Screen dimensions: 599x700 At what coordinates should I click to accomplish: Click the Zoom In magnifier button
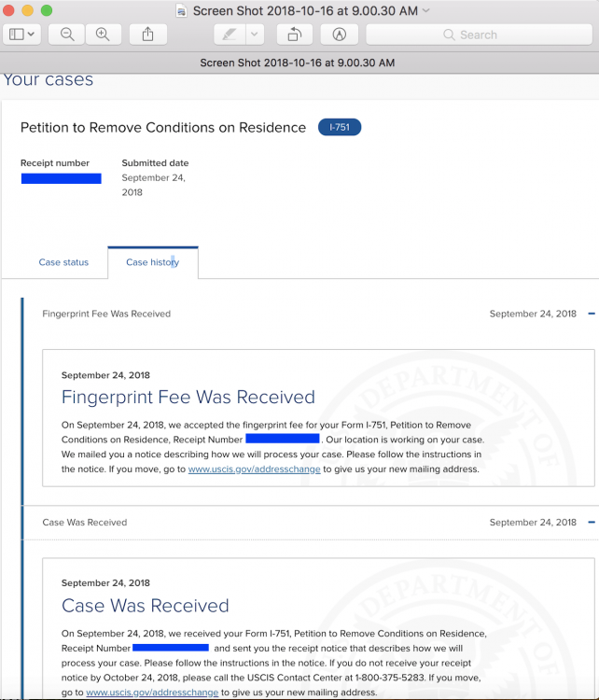click(104, 35)
